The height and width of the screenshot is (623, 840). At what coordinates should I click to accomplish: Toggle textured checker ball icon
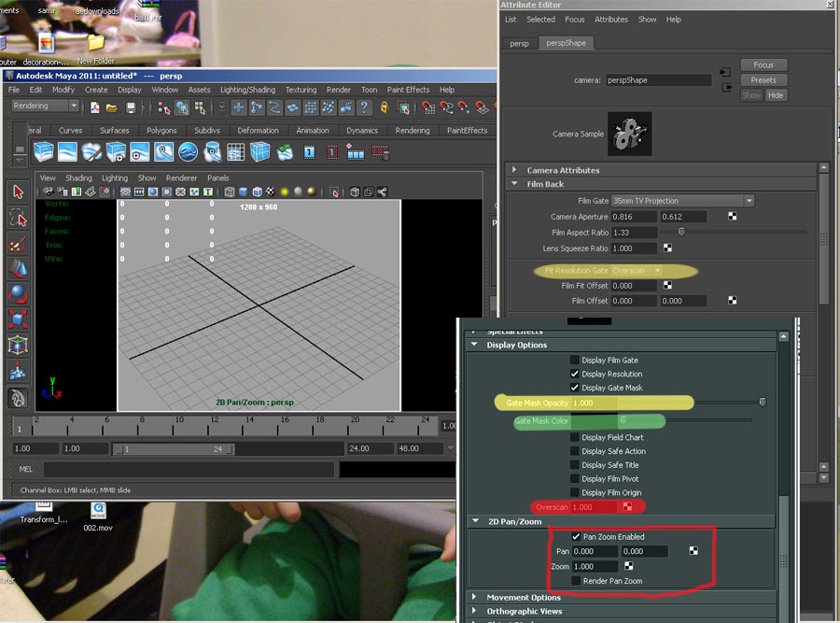coord(271,191)
